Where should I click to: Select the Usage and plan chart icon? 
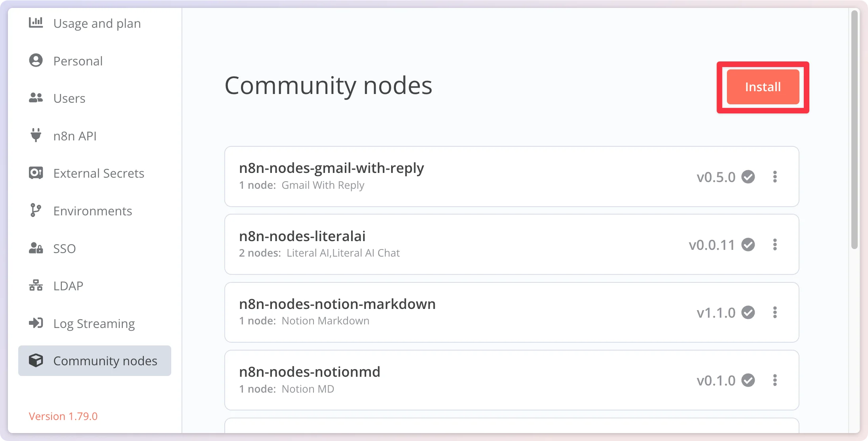(x=36, y=23)
